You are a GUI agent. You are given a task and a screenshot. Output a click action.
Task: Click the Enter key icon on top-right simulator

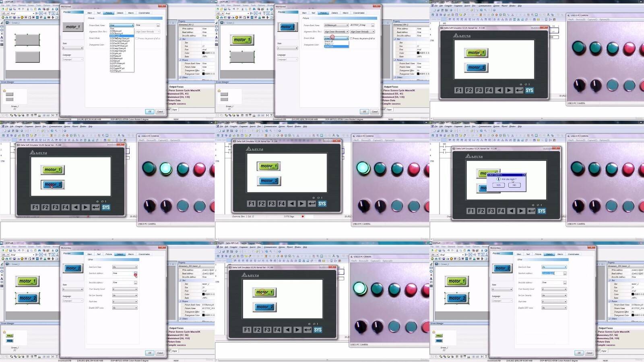click(519, 90)
